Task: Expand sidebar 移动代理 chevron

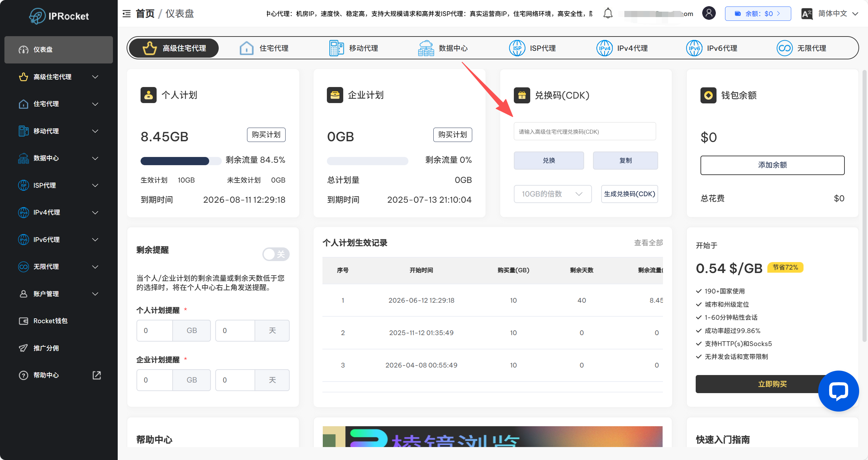Action: (96, 131)
